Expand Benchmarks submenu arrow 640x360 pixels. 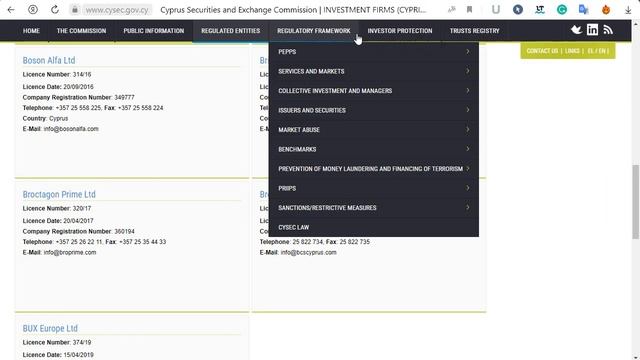[468, 149]
